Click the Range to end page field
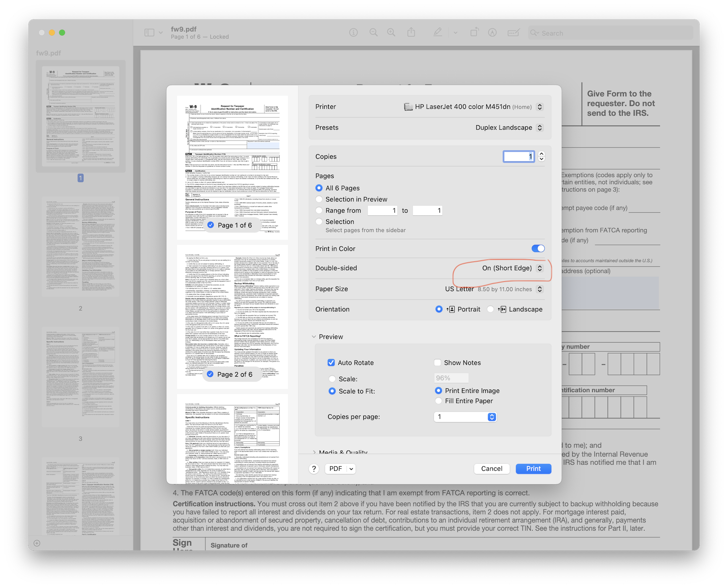This screenshot has width=728, height=588. (x=427, y=210)
